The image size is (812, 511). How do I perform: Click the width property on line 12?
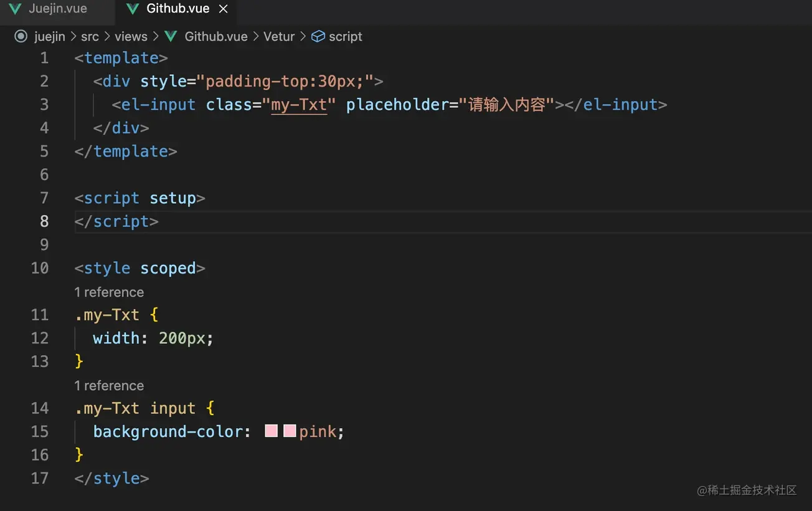[x=116, y=338]
